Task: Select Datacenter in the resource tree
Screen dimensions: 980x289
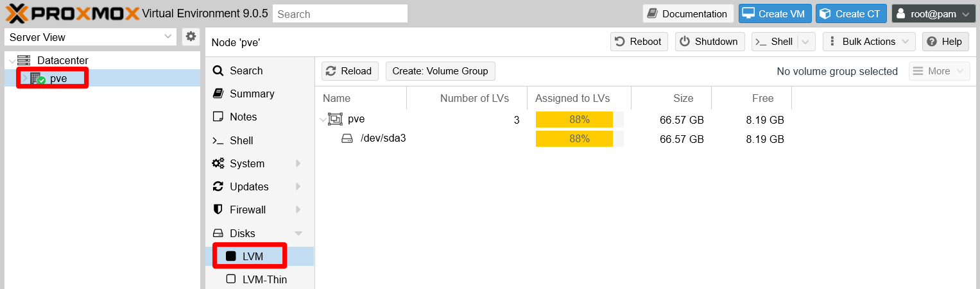Action: point(62,60)
